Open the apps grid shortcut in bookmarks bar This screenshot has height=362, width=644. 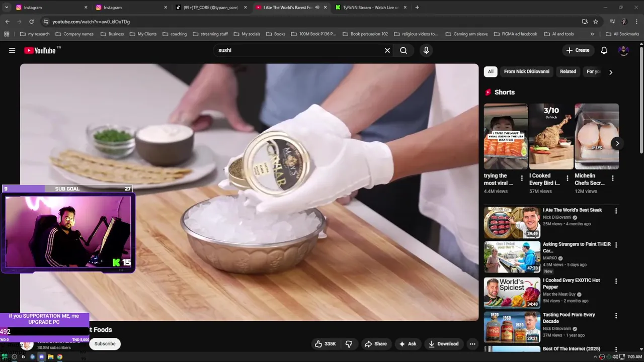[7, 34]
